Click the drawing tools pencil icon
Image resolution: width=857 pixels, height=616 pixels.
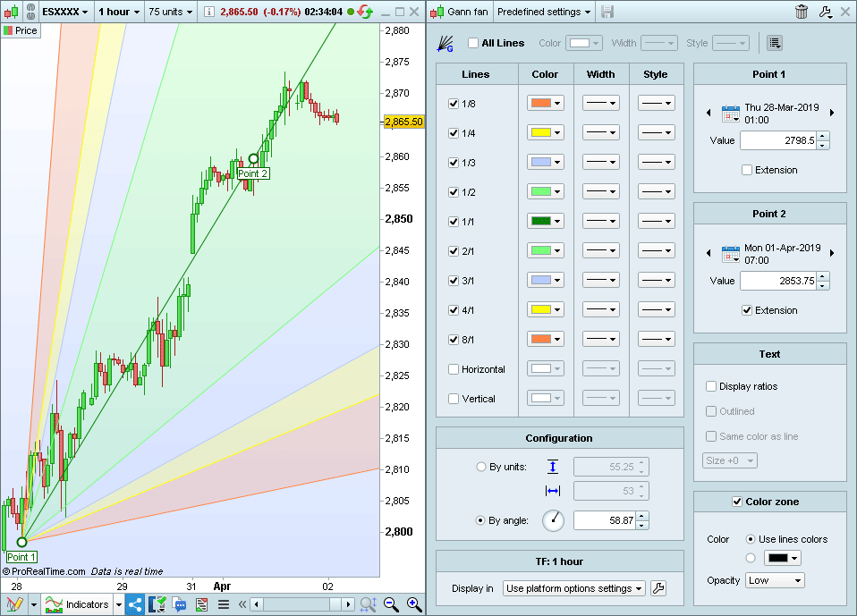pos(14,604)
